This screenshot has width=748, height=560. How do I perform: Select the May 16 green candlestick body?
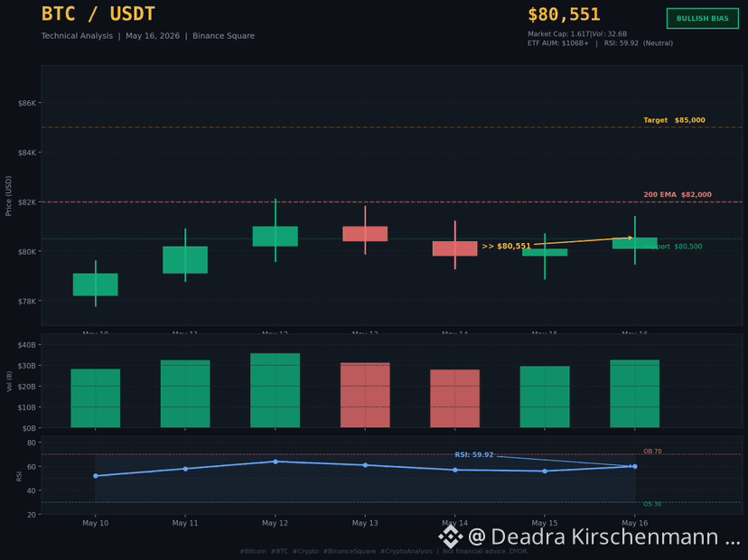click(x=634, y=243)
